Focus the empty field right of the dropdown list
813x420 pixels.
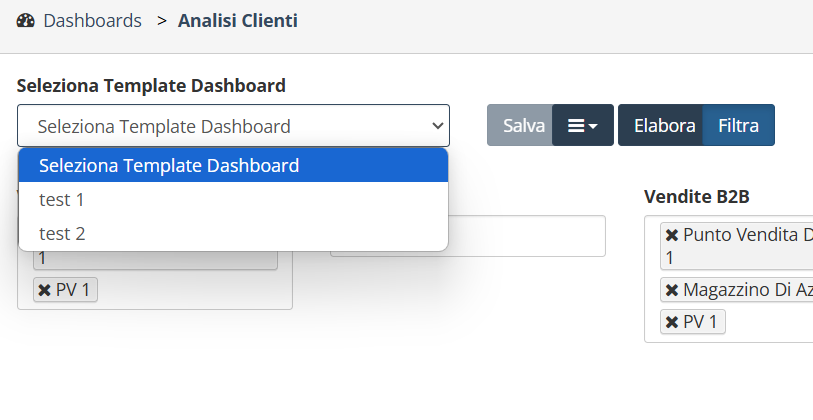pos(526,236)
